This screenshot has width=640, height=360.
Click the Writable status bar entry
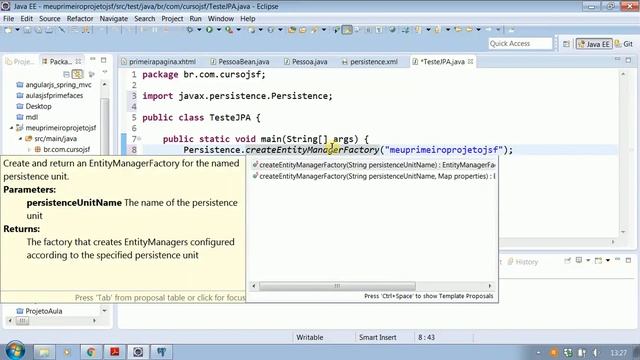[x=310, y=338]
